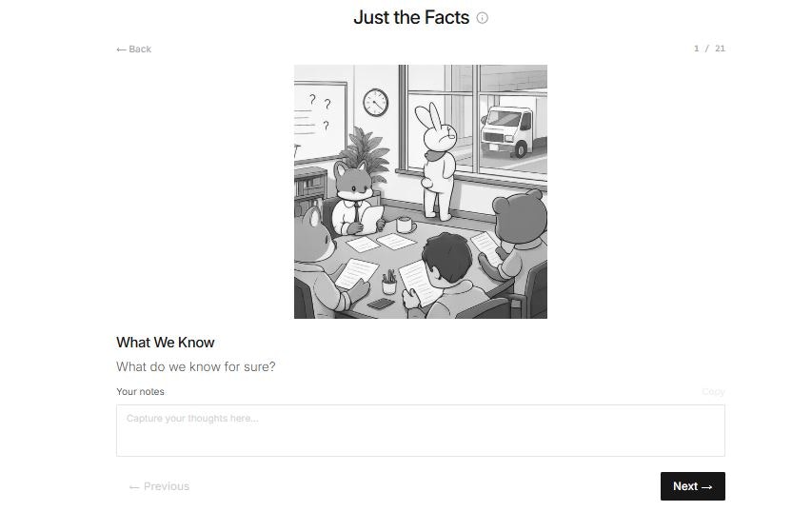Advance with the Next button
812x531 pixels.
coord(692,486)
